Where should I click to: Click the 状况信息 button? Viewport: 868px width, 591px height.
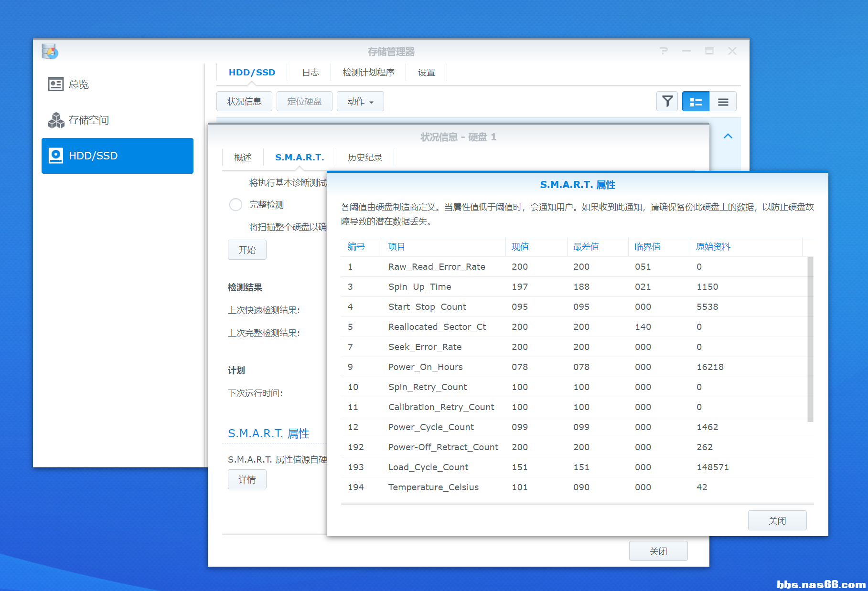point(244,101)
